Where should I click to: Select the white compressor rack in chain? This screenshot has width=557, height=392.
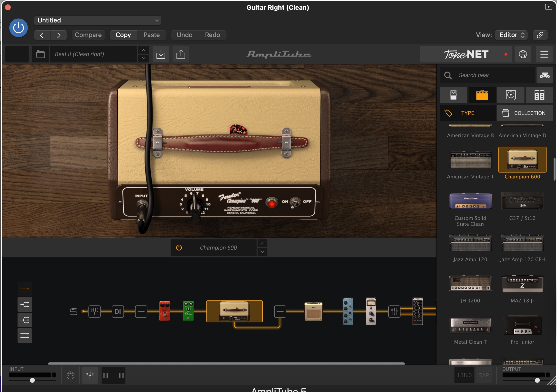tap(371, 311)
